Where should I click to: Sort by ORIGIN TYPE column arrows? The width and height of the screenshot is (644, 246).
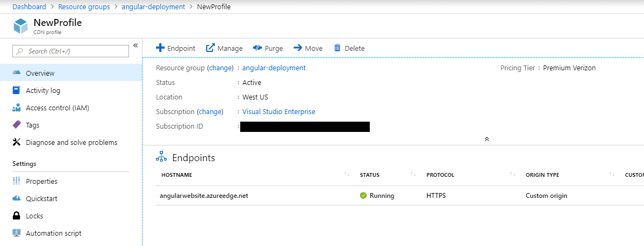(612, 175)
